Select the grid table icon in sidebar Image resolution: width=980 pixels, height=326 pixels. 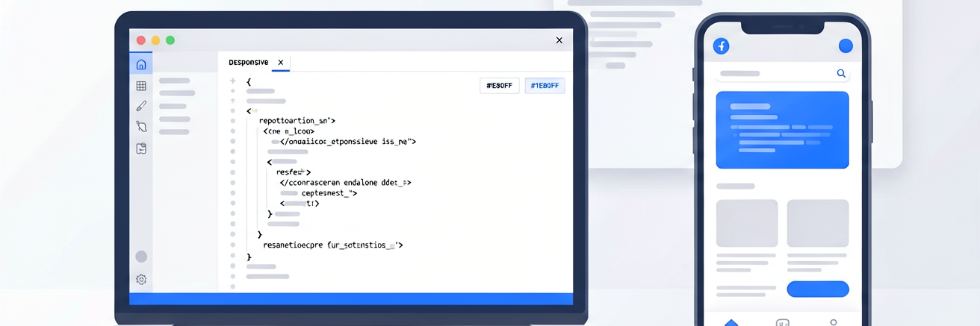[141, 86]
